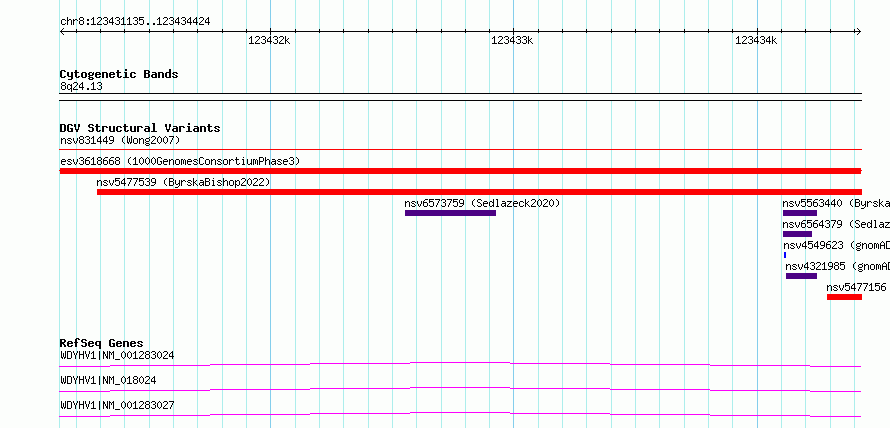The image size is (890, 428).
Task: Click the 123433k ruler label
Action: 512,40
